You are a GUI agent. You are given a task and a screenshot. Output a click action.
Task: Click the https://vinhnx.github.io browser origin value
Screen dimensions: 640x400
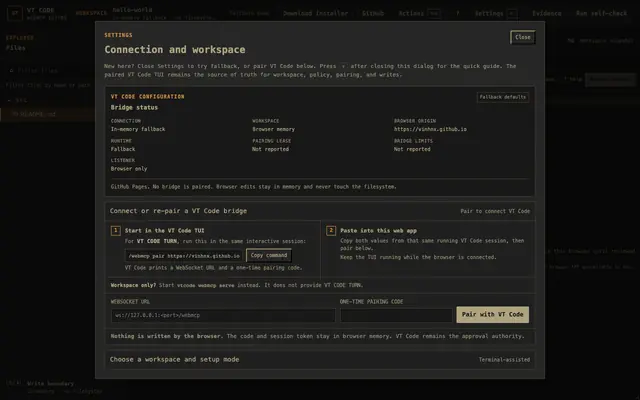point(430,129)
